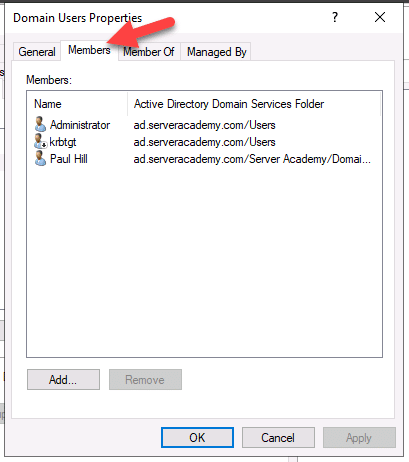This screenshot has height=462, width=409.
Task: Select the Paul Hill member entry
Action: click(x=69, y=159)
